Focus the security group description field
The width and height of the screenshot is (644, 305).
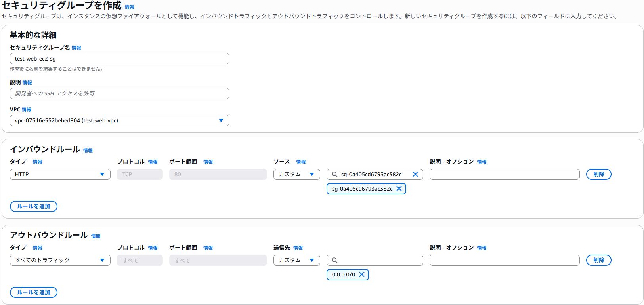tap(119, 93)
